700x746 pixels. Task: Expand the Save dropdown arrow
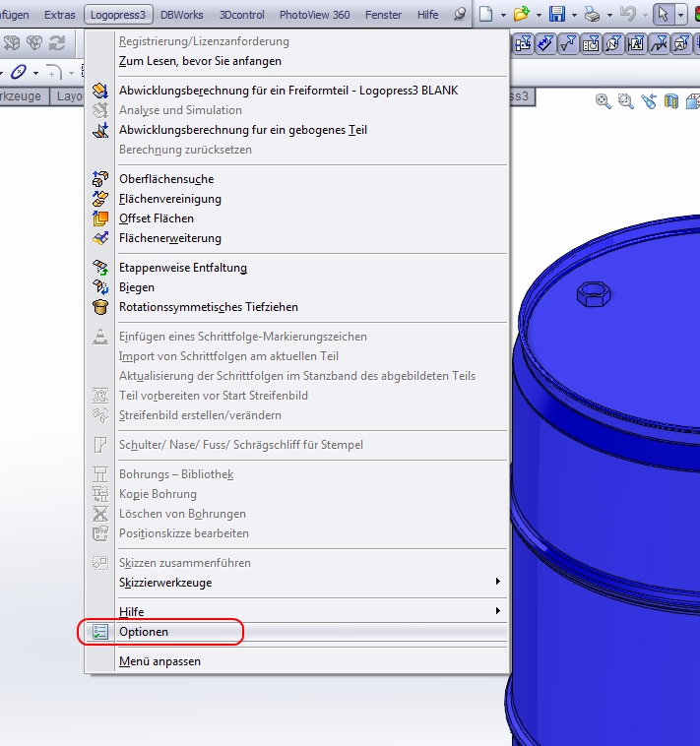[574, 15]
